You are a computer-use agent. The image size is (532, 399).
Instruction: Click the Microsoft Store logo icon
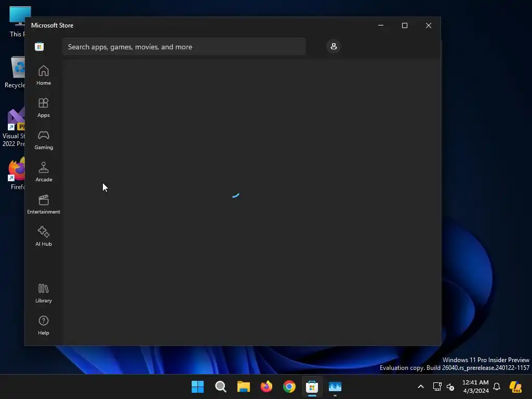[x=39, y=46]
